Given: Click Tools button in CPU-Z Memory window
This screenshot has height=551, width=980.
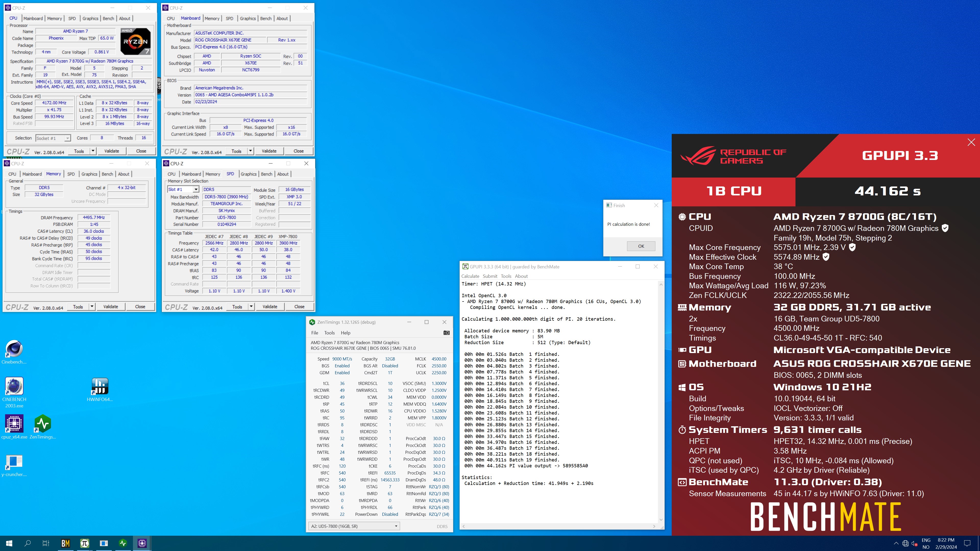Looking at the screenshot, I should [78, 306].
